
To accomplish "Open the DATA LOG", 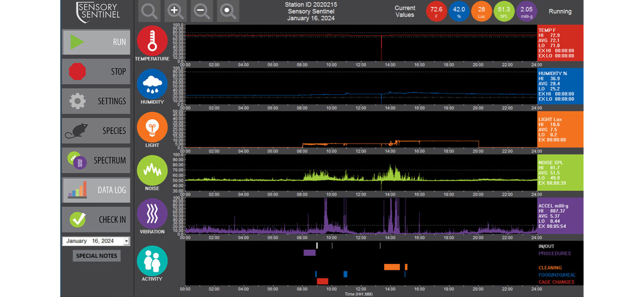I will pyautogui.click(x=96, y=190).
